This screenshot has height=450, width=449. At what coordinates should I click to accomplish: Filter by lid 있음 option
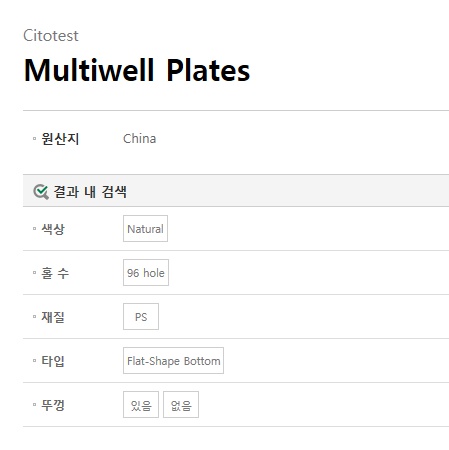[x=141, y=405]
